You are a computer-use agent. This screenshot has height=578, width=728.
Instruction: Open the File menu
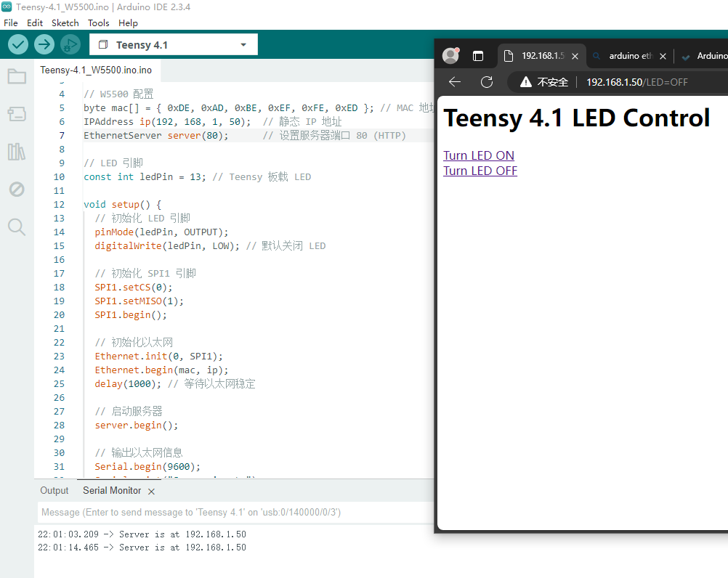tap(10, 23)
